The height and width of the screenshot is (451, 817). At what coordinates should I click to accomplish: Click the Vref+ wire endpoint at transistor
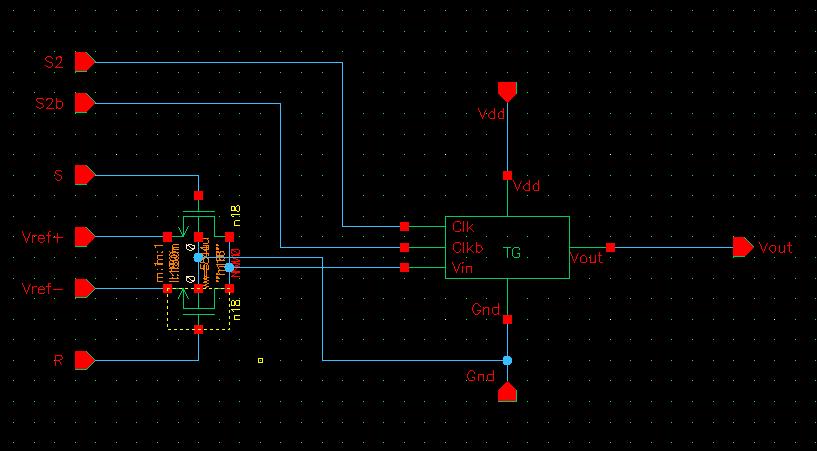pyautogui.click(x=167, y=237)
